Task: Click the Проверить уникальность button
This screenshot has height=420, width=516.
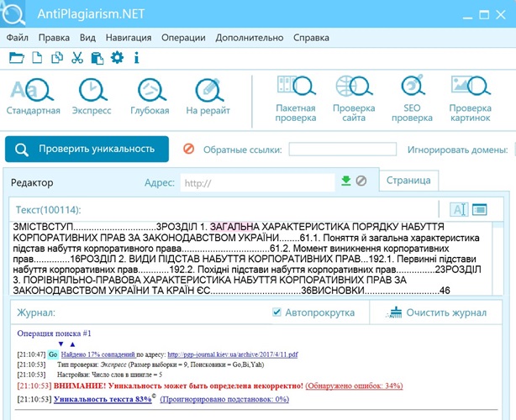Action: tap(87, 149)
